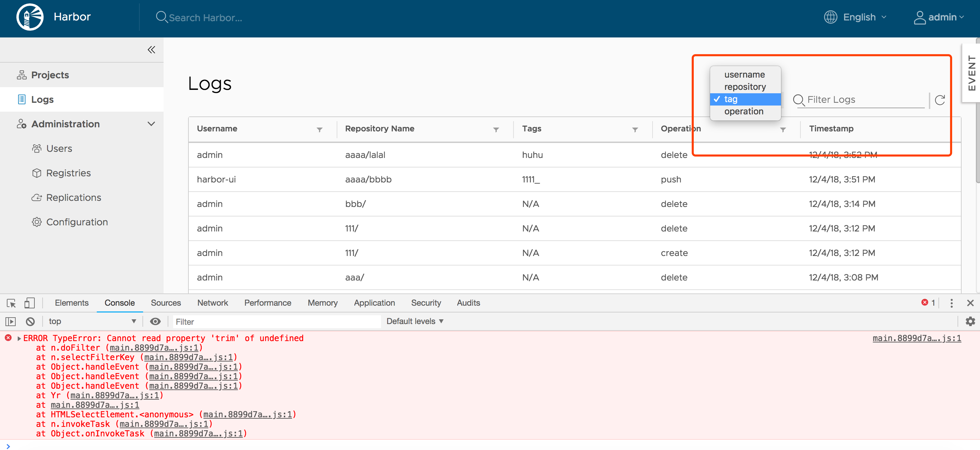Open Projects from the sidebar

point(50,75)
